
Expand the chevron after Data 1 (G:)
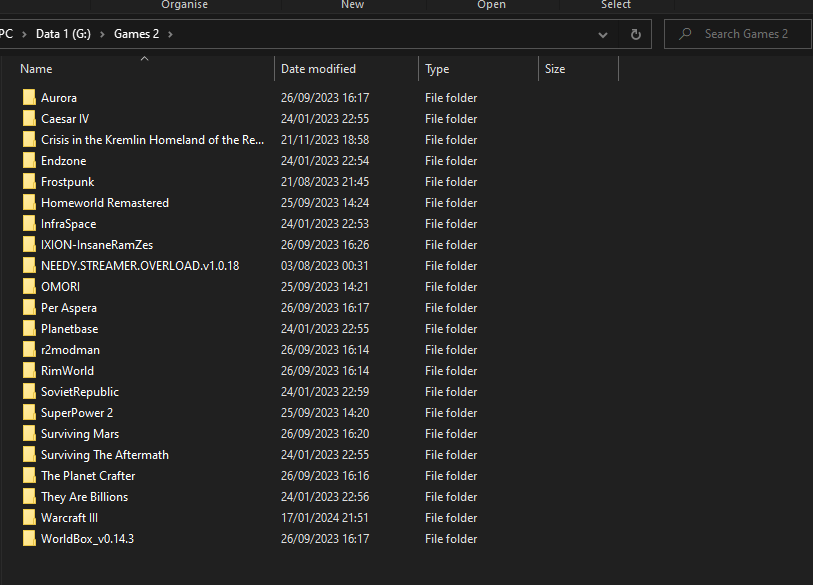click(103, 34)
